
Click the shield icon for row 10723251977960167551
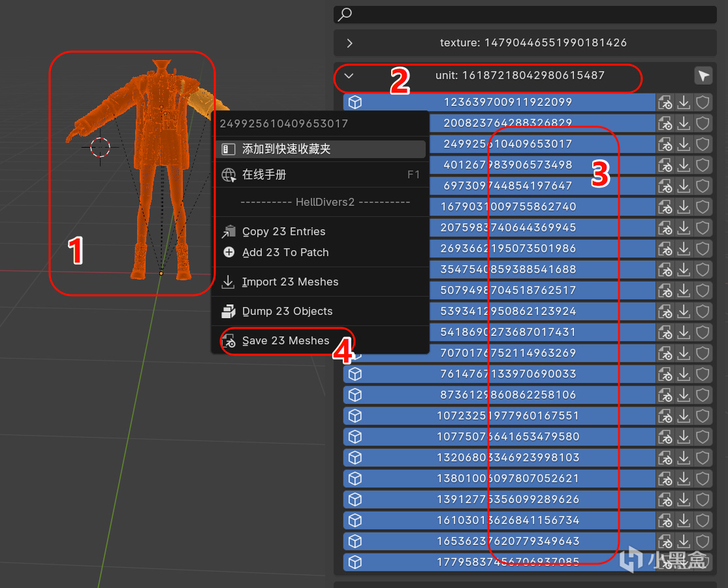(703, 416)
